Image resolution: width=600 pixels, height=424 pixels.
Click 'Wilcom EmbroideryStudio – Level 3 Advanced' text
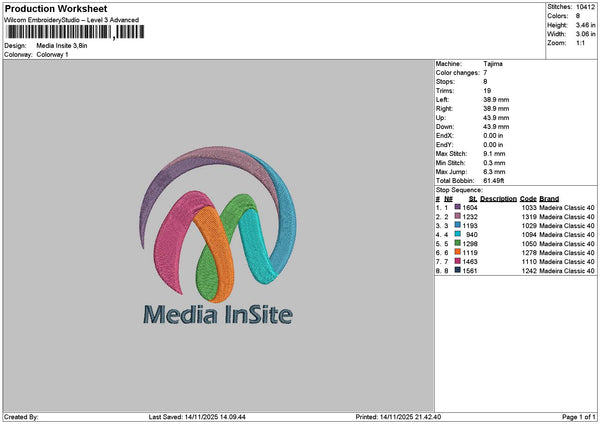[72, 20]
